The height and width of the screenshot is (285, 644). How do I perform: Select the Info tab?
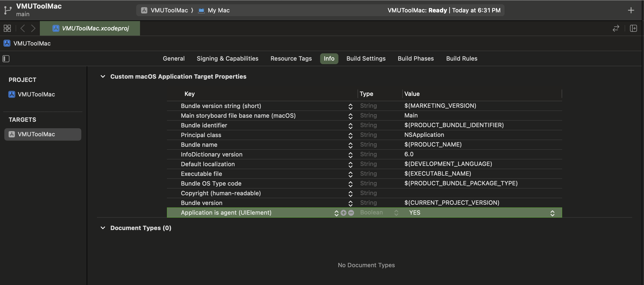[329, 58]
